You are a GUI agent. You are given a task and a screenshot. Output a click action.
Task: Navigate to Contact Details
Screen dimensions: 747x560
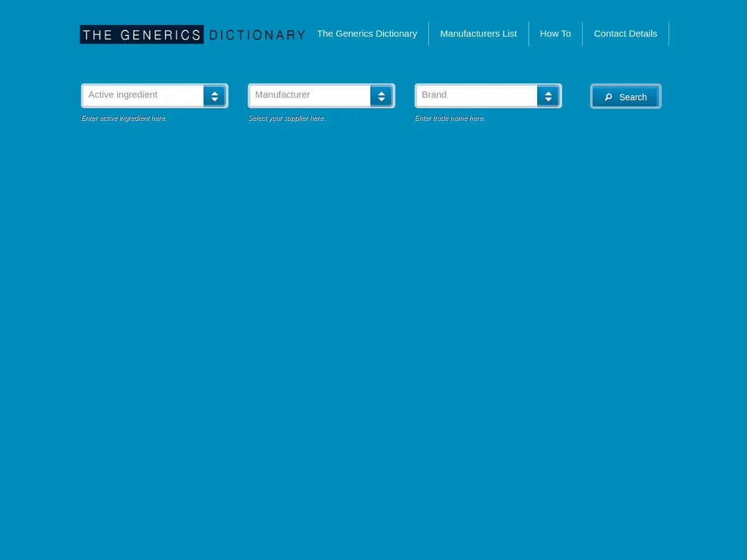click(625, 34)
